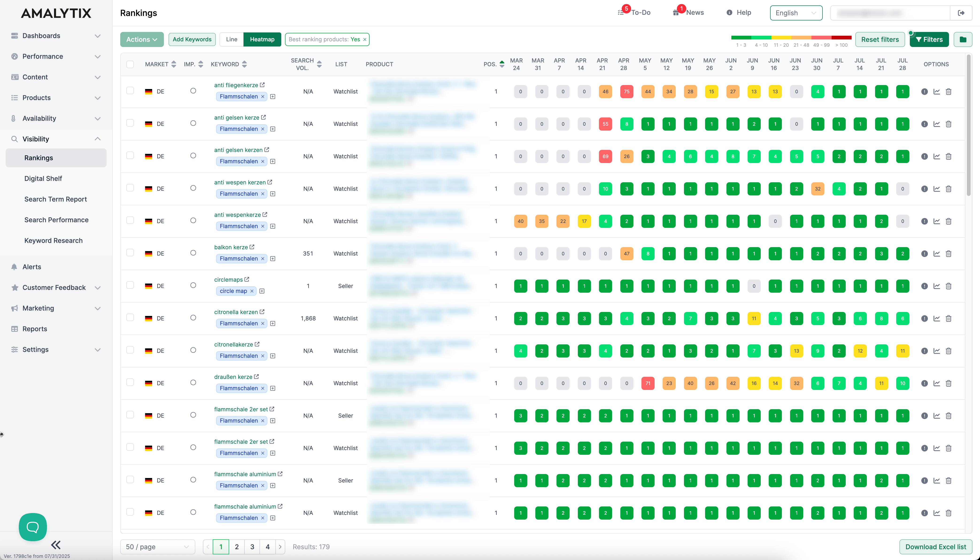Open the trend chart for anti fliegenkerze

click(x=937, y=92)
